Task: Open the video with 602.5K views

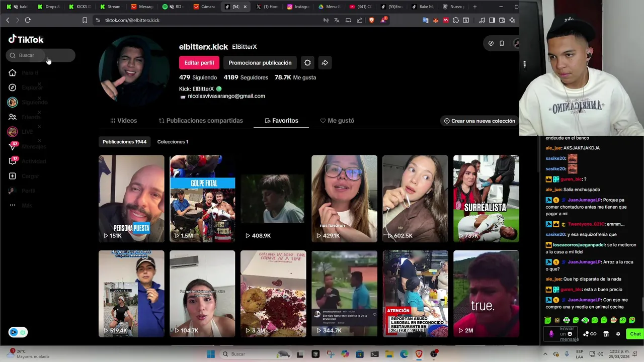Action: (415, 199)
